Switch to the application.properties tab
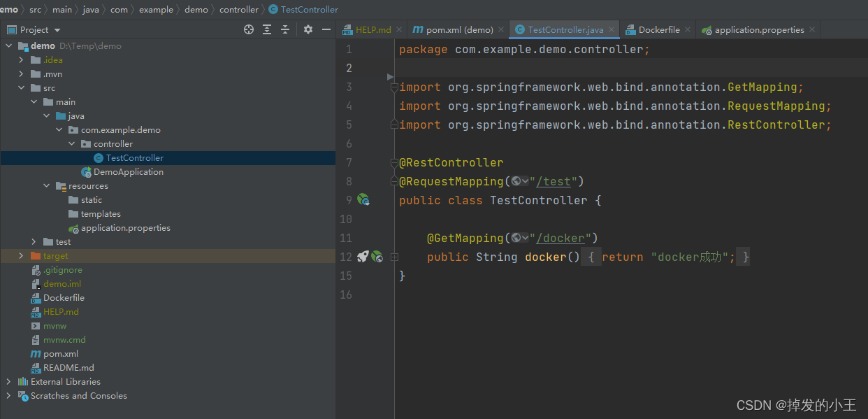The width and height of the screenshot is (868, 419). (x=758, y=30)
